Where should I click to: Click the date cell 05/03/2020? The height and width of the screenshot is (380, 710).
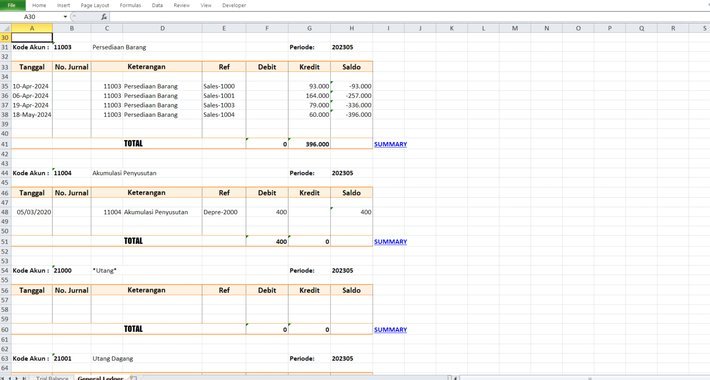[32, 212]
